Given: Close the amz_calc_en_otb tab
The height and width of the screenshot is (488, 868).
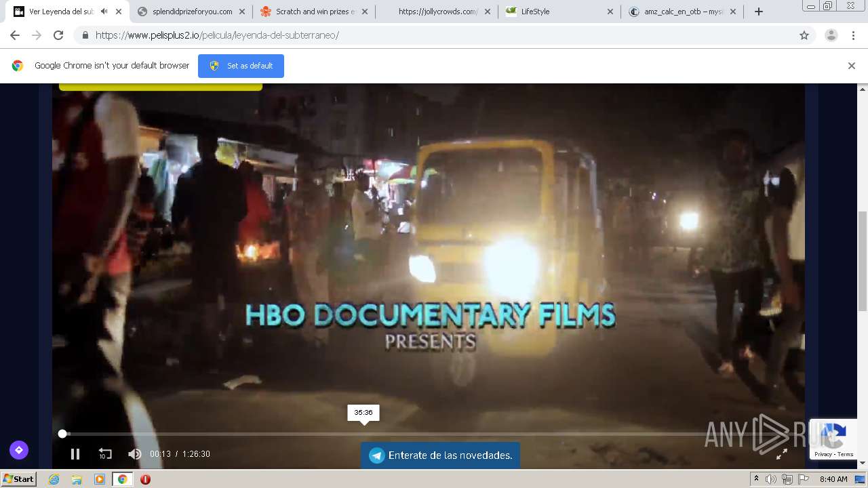Looking at the screenshot, I should (732, 12).
